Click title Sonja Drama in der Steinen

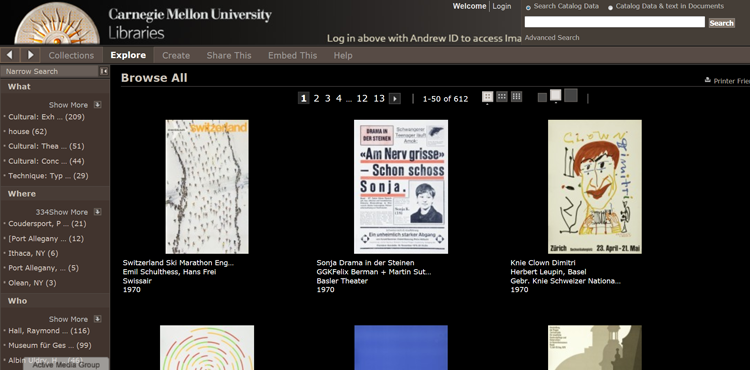[x=365, y=263]
